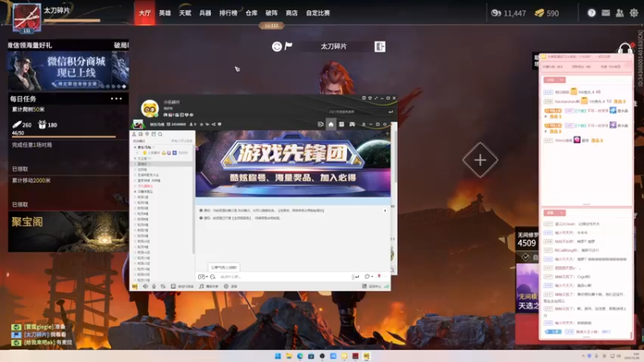Click the YY home icon in channel toolbar

(x=331, y=125)
